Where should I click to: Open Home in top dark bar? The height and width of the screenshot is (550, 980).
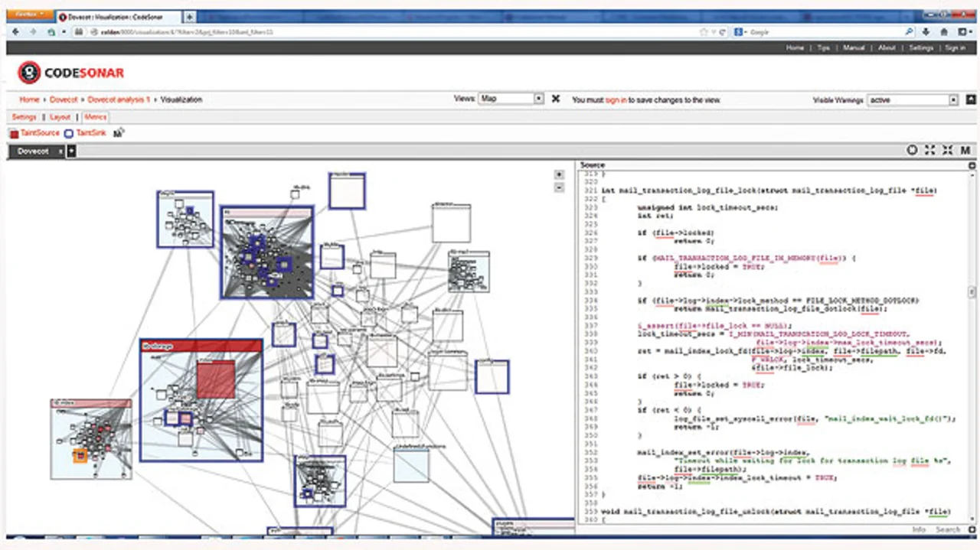795,47
